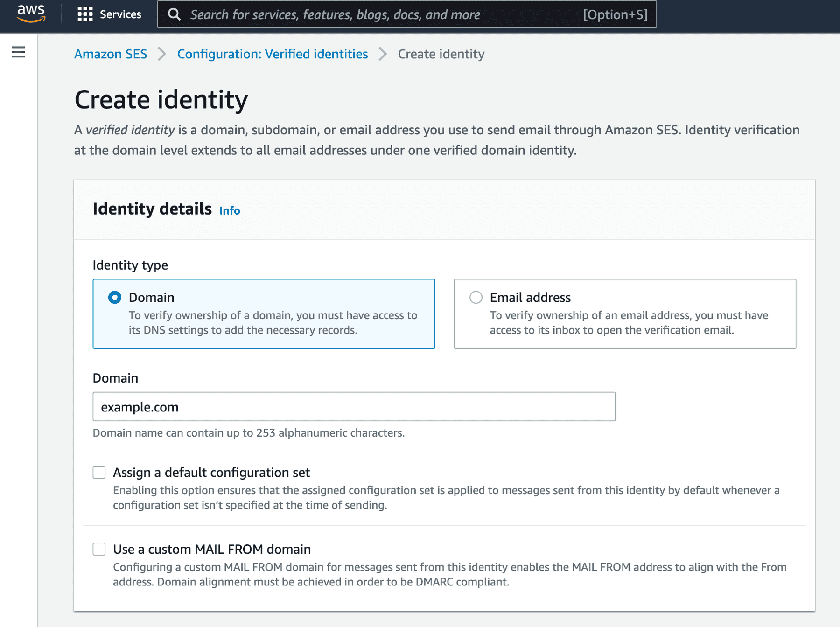Open Configuration: Verified identities breadcrumb

(273, 54)
